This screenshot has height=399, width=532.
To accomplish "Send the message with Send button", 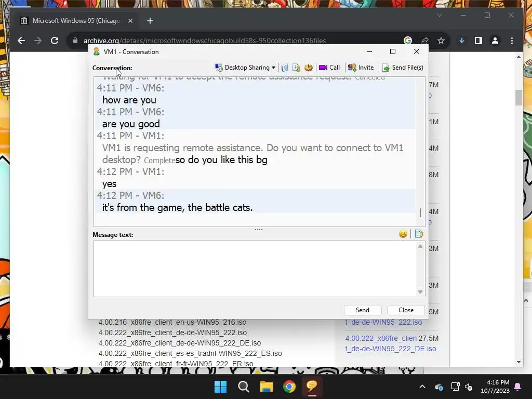I will 362,310.
